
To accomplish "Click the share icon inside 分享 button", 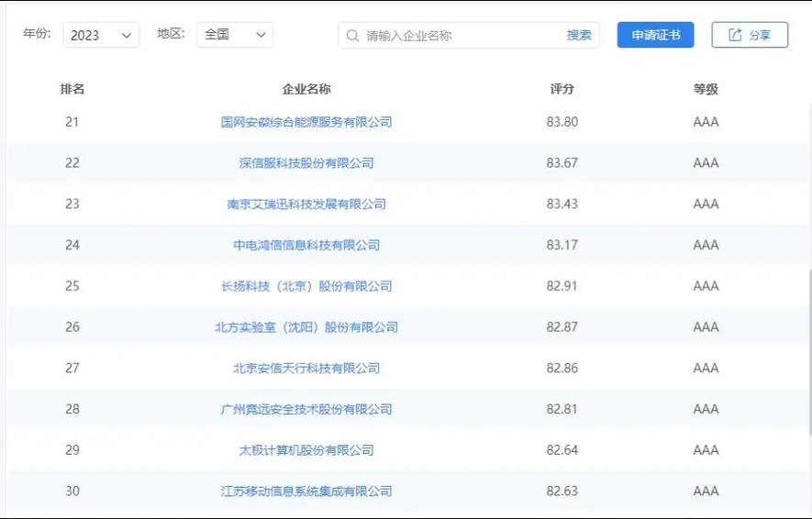I will pyautogui.click(x=735, y=35).
